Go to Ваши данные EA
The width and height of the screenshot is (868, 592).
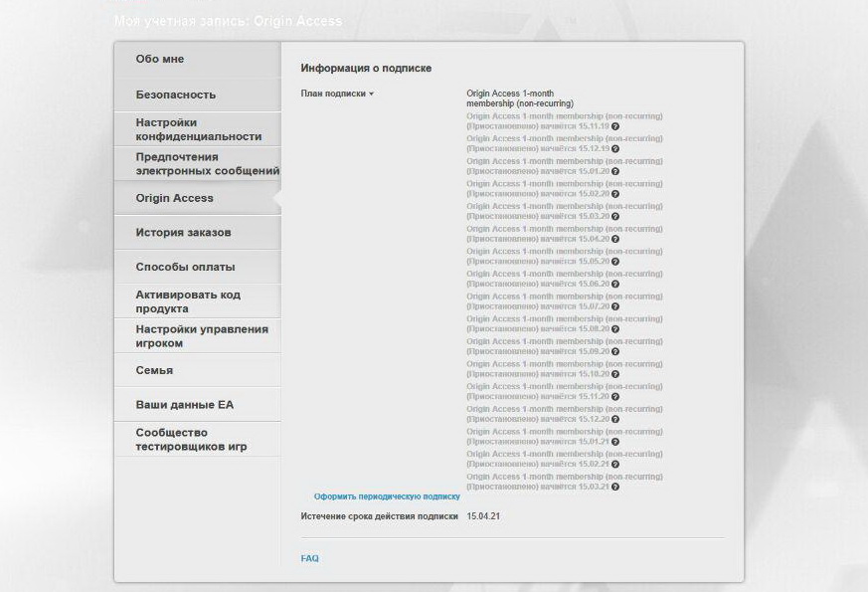(198, 405)
